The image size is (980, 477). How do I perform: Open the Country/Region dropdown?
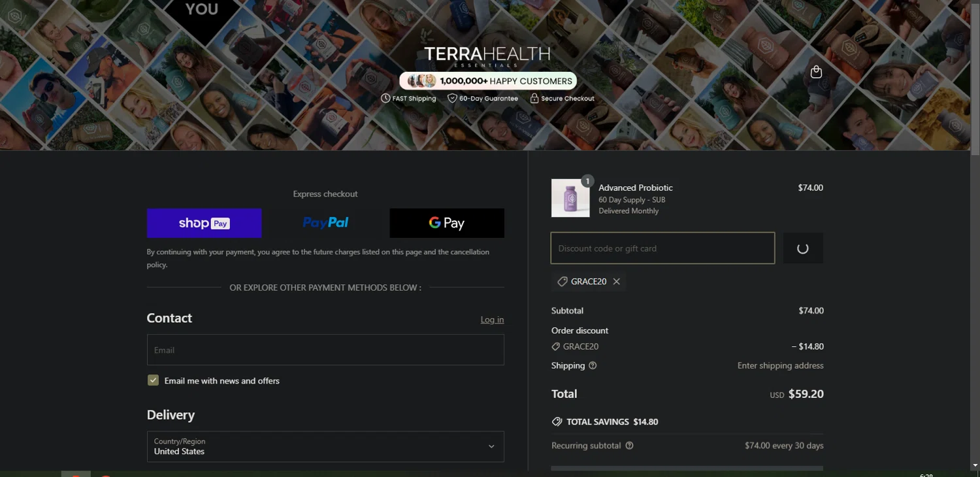325,446
